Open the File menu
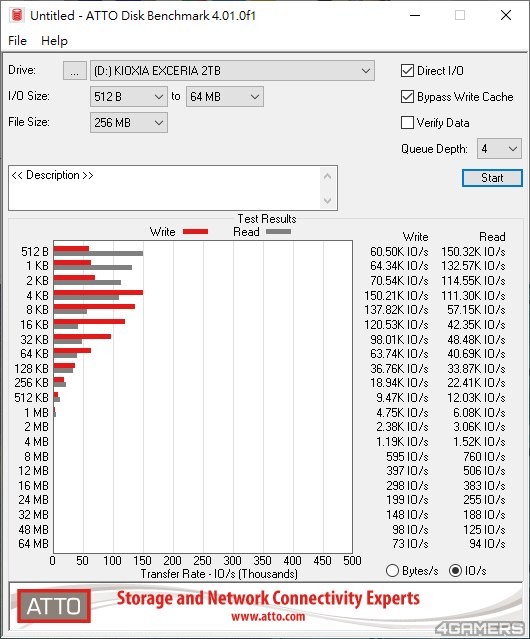 (18, 41)
